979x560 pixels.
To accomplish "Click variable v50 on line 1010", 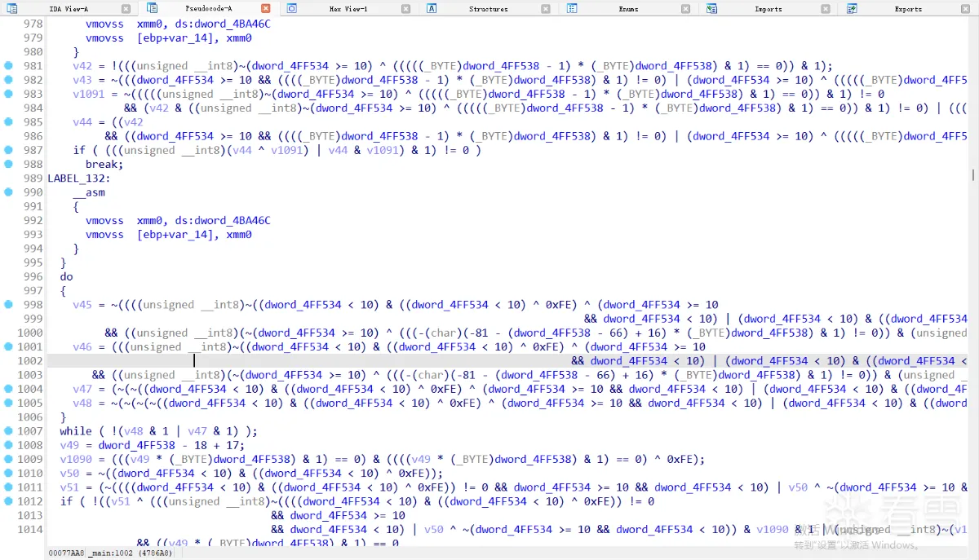I will tap(69, 473).
